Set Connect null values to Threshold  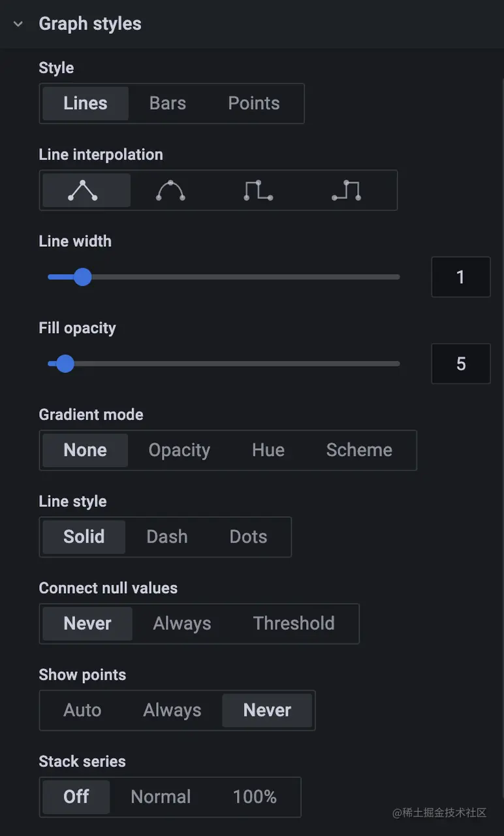294,623
